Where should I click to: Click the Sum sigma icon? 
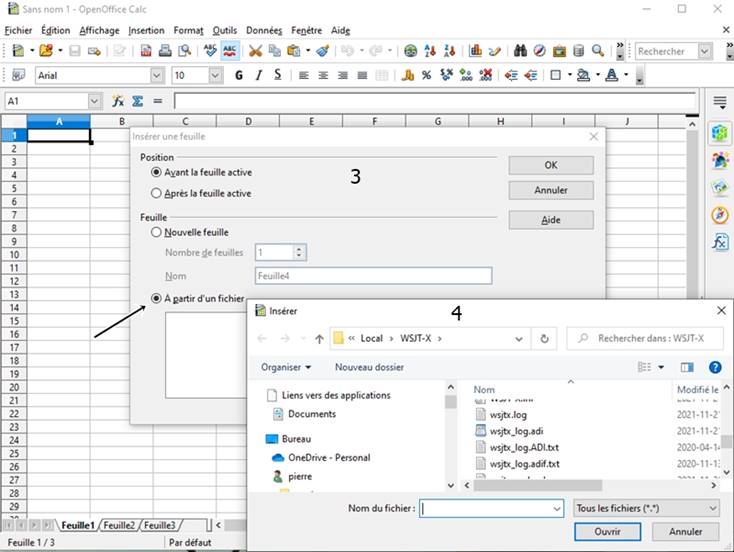[x=137, y=101]
